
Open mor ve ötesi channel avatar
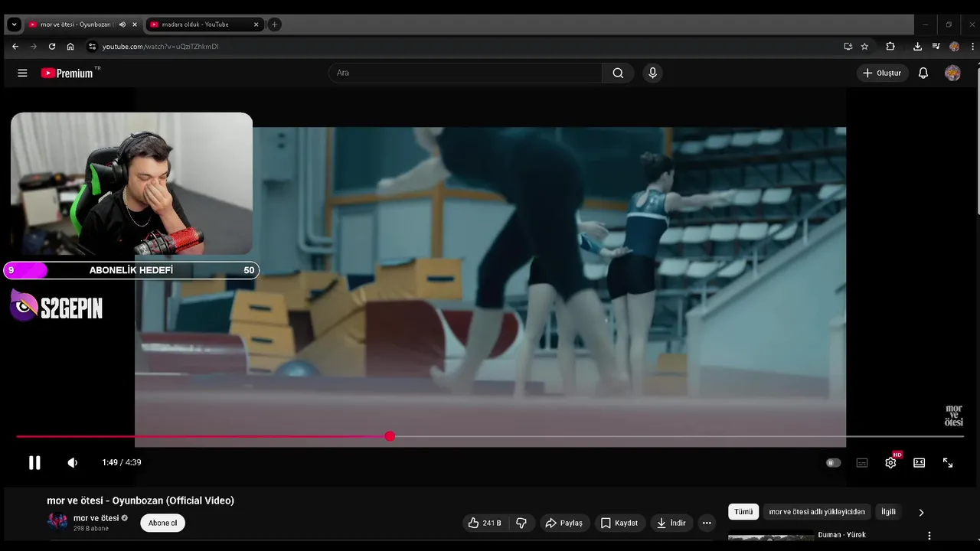(57, 523)
